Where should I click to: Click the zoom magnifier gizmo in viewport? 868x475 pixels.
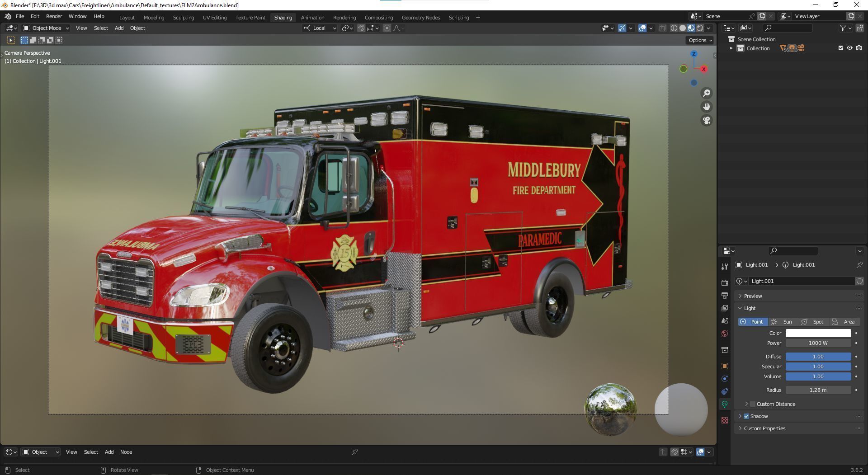(x=706, y=93)
